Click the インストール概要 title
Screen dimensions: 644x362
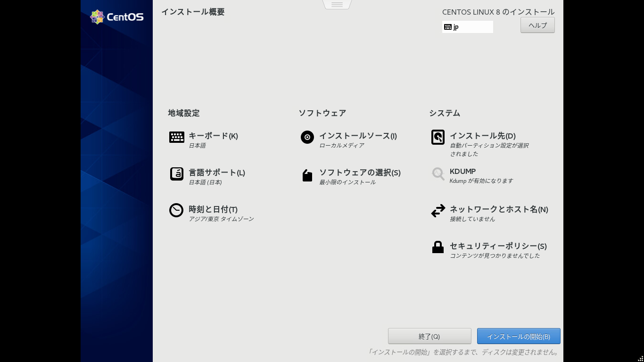(x=193, y=12)
